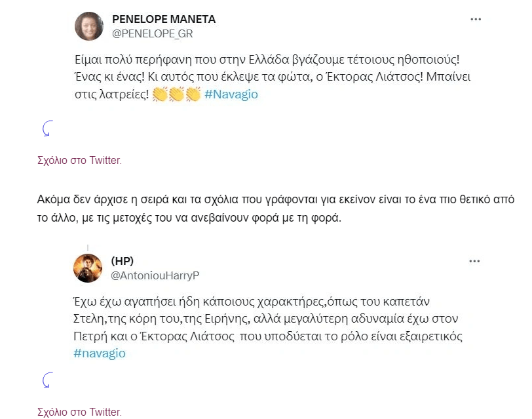
Task: Open the more-options dropdown for the first tweet
Action: (x=474, y=20)
